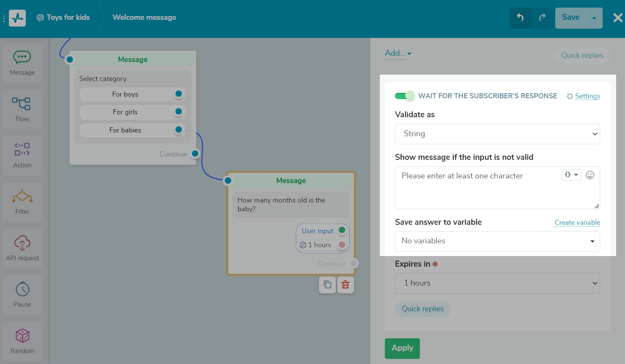The width and height of the screenshot is (625, 364).
Task: Click Quick replies under Expires in
Action: (423, 309)
